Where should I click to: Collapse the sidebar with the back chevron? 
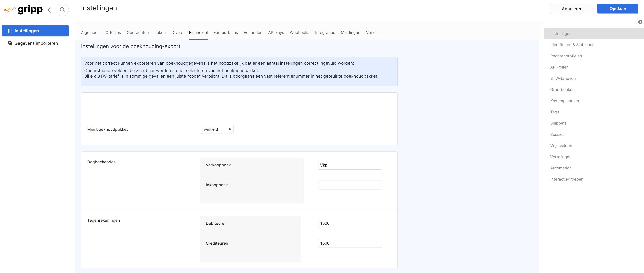point(49,10)
